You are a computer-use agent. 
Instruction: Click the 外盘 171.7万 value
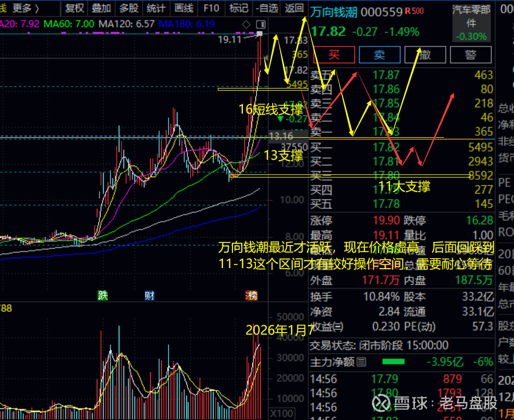[x=381, y=280]
